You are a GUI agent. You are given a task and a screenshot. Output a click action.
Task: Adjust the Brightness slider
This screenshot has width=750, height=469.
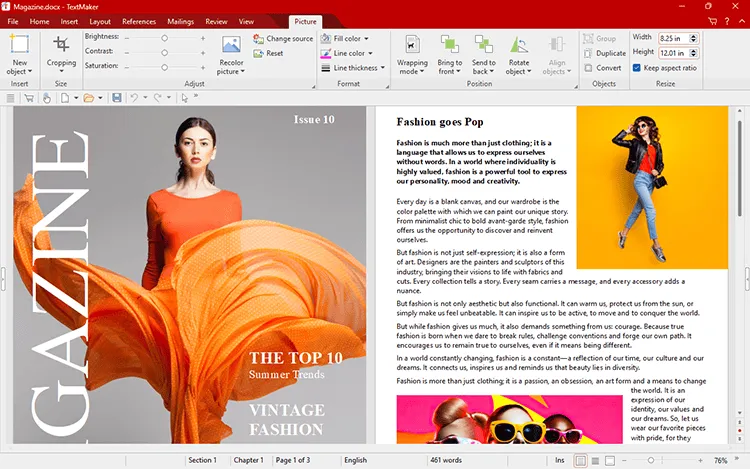click(165, 37)
